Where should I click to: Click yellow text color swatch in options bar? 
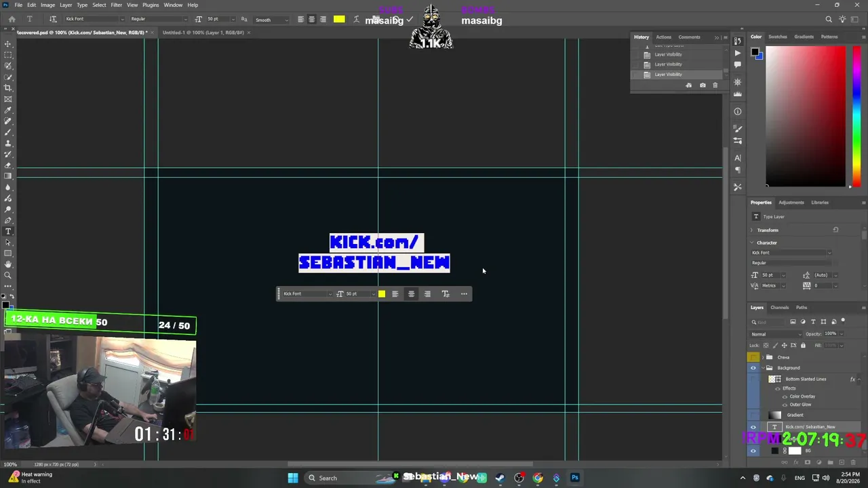click(x=339, y=19)
